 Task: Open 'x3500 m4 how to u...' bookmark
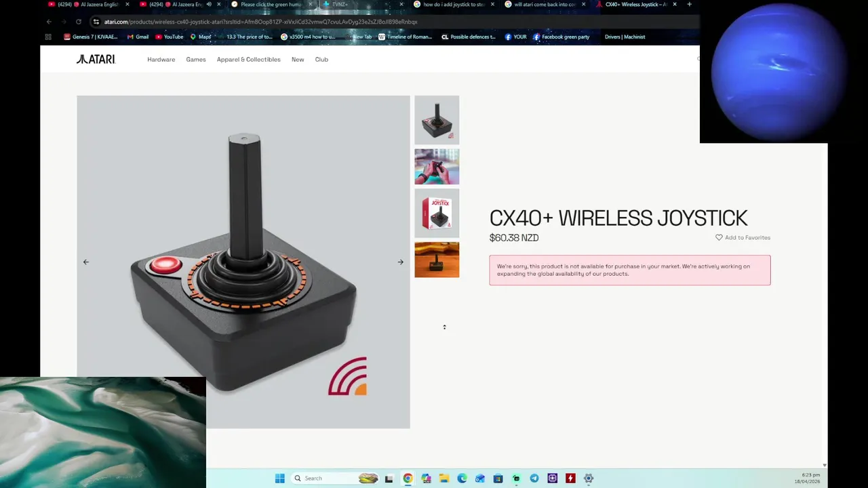point(308,37)
